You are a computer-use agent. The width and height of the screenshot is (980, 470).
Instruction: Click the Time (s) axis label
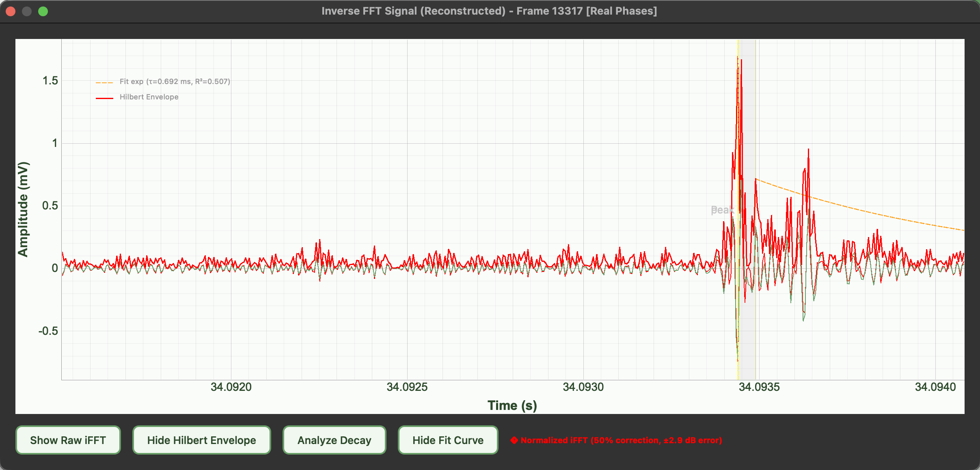(x=512, y=405)
